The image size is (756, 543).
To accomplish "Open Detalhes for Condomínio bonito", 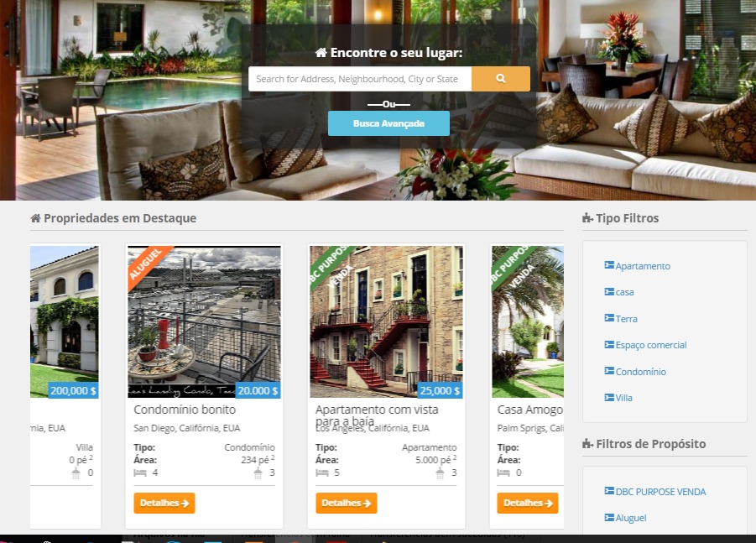I will coord(164,503).
